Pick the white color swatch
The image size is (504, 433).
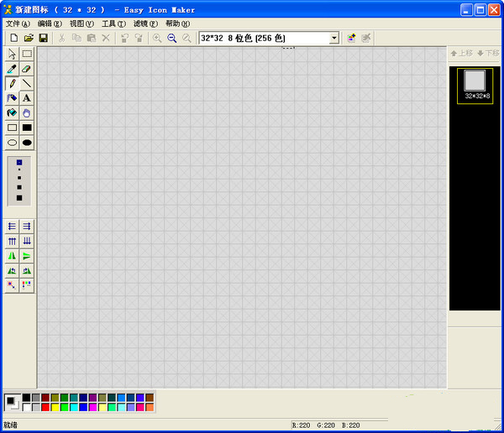click(x=26, y=407)
